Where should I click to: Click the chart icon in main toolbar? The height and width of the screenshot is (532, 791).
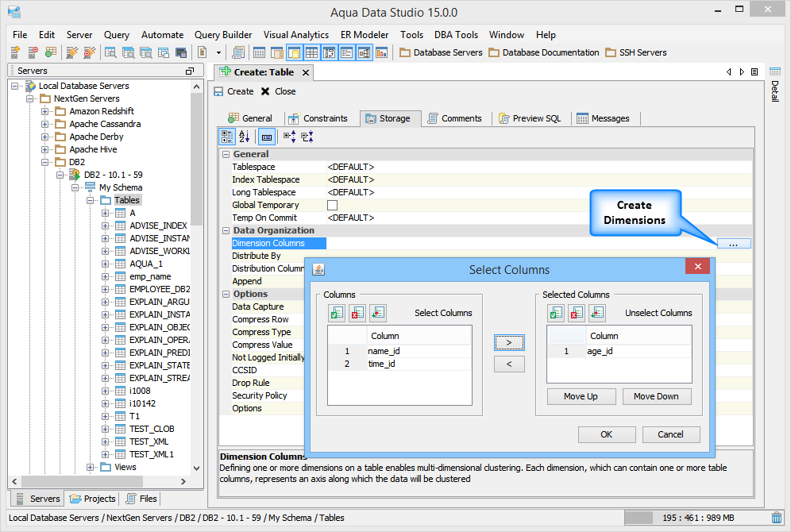381,52
